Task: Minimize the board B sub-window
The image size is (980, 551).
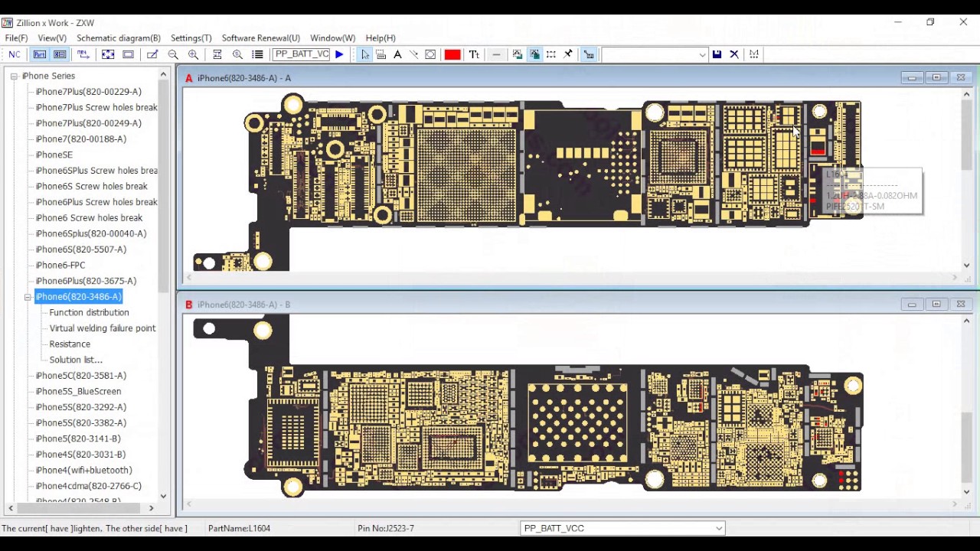Action: (x=912, y=305)
